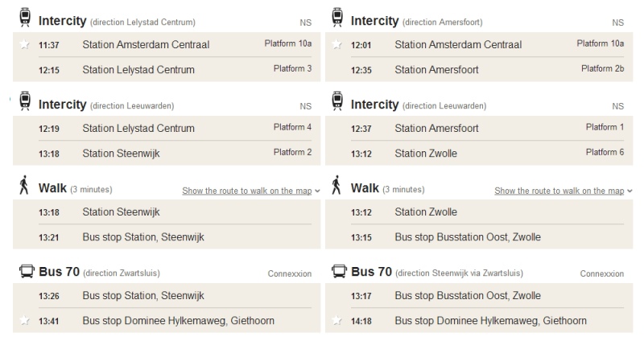
Task: Toggle favorite star at 13:41 Dominee Hylkemaweg
Action: click(x=25, y=320)
